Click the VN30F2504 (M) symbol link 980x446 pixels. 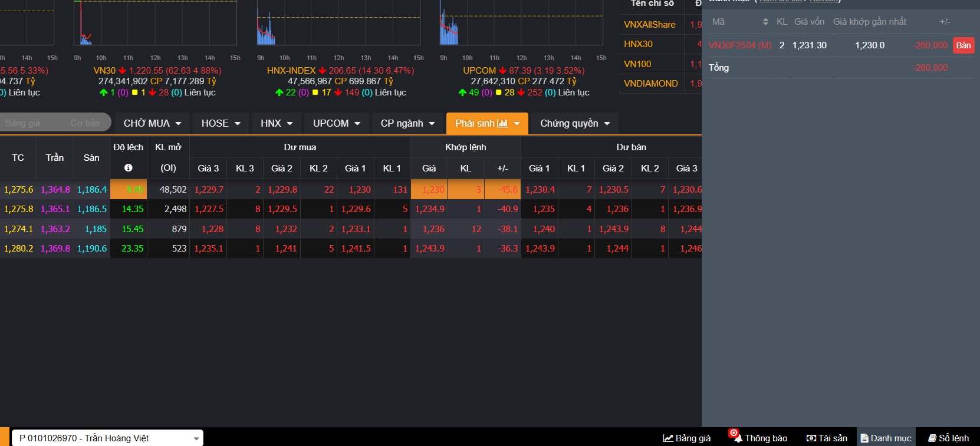click(x=740, y=45)
